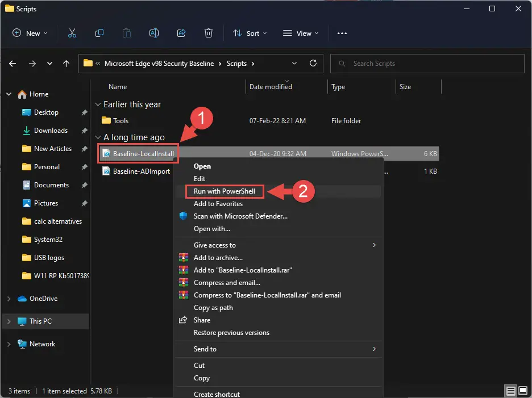Select Desktop in the sidebar
The image size is (532, 398).
click(x=46, y=112)
